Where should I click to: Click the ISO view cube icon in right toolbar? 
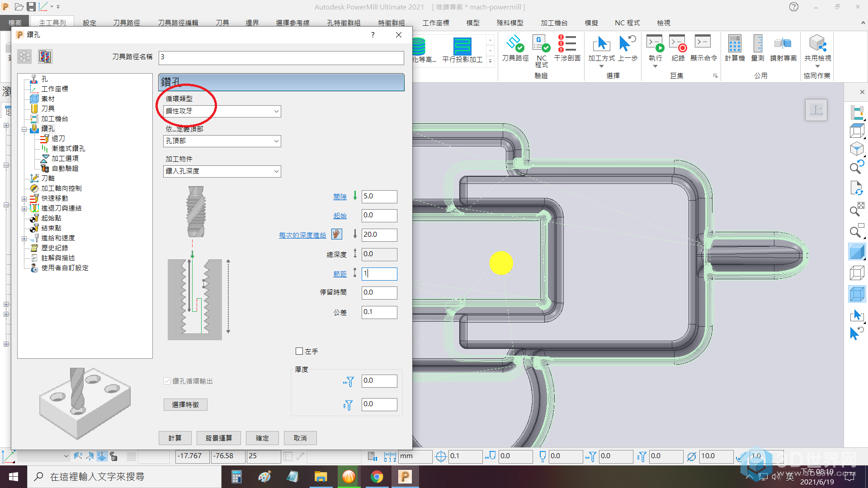857,149
